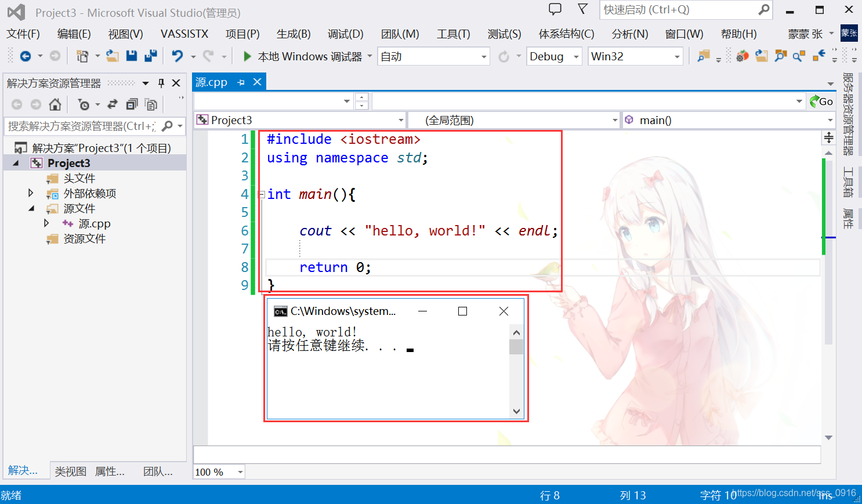
Task: Click the VA open file in solution icon
Action: (762, 56)
